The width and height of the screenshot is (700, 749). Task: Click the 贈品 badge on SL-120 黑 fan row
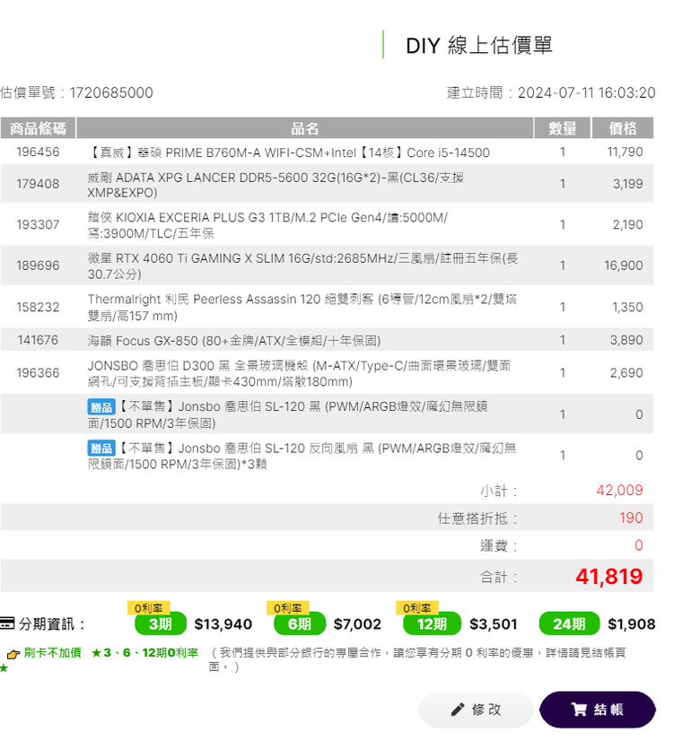point(101,407)
